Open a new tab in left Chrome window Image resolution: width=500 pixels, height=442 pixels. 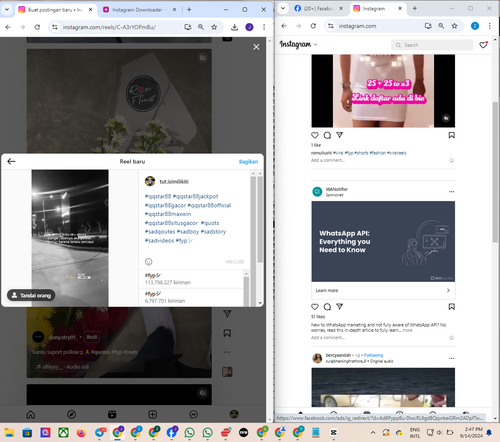coord(189,10)
